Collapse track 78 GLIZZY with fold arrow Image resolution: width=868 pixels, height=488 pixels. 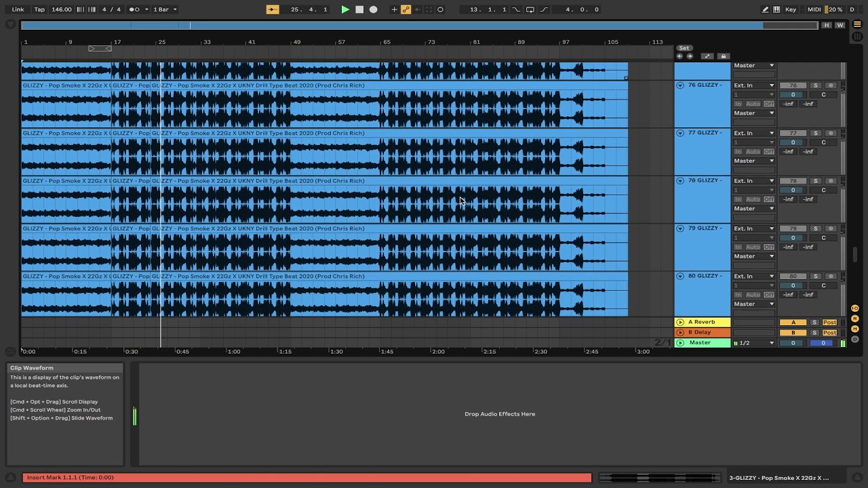pyautogui.click(x=680, y=181)
